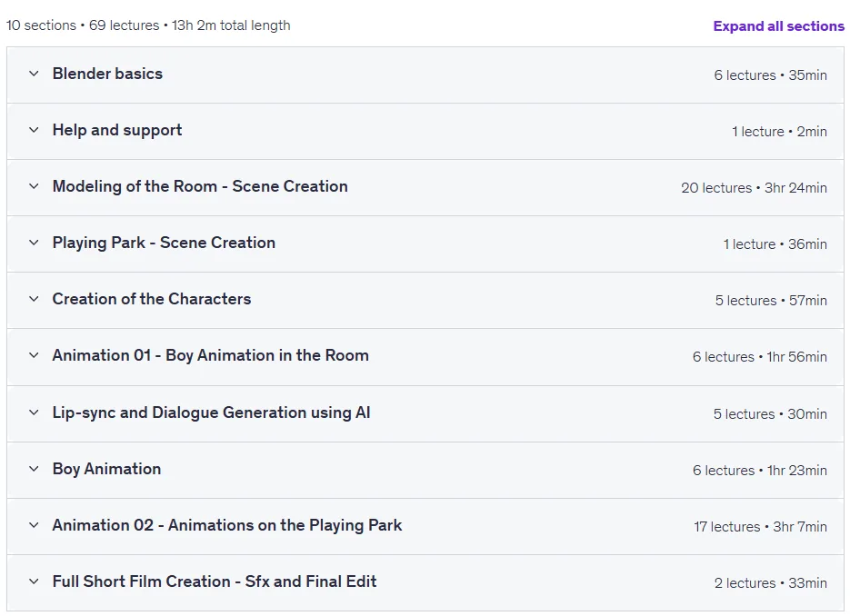Expand Playing Park - Scene Creation chevron
Image resolution: width=850 pixels, height=616 pixels.
click(34, 243)
